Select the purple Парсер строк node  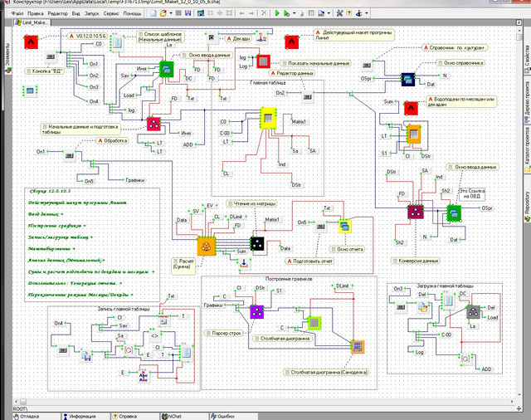click(x=256, y=311)
